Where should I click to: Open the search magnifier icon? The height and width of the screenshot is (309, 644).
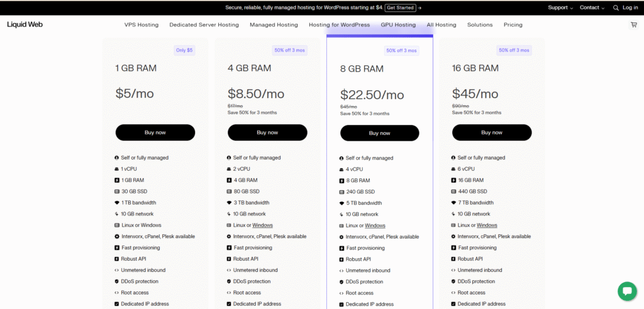616,8
